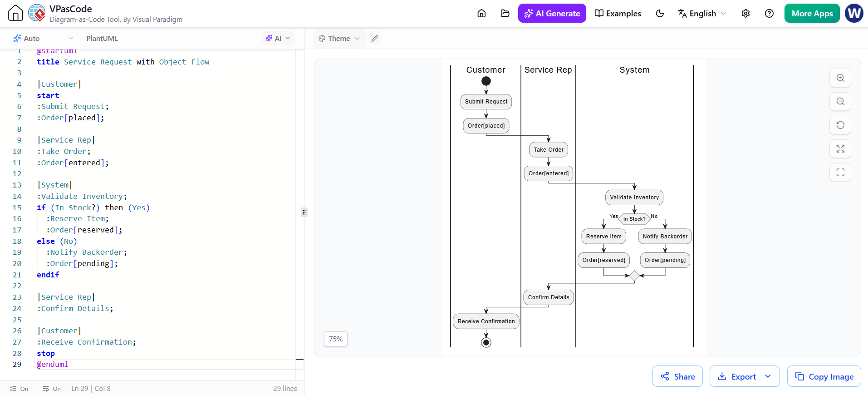Expand the Export dropdown arrow

click(x=768, y=376)
